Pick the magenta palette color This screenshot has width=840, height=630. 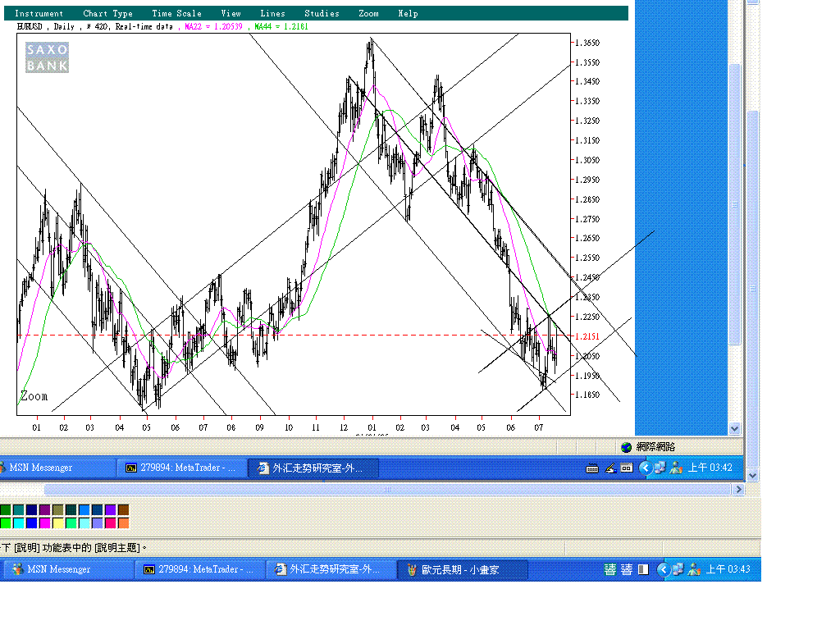click(x=45, y=523)
